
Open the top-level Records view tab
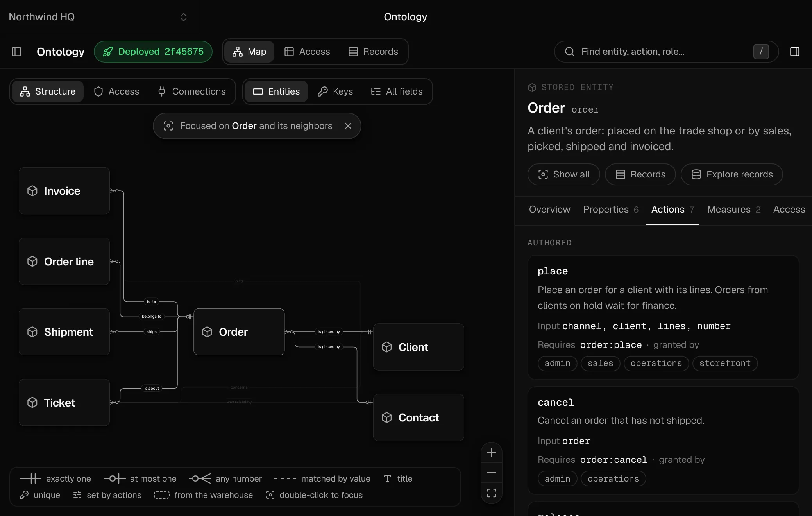tap(373, 52)
